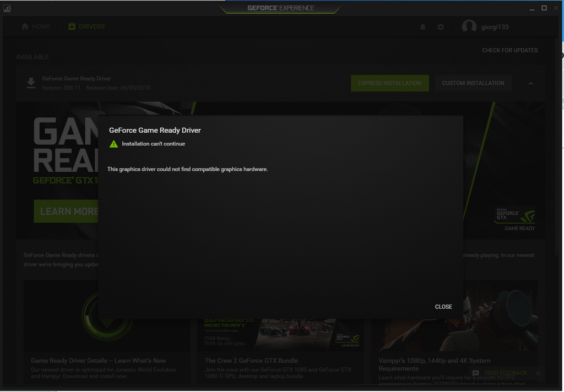Image resolution: width=564 pixels, height=392 pixels.
Task: Open the notifications bell
Action: click(x=423, y=26)
